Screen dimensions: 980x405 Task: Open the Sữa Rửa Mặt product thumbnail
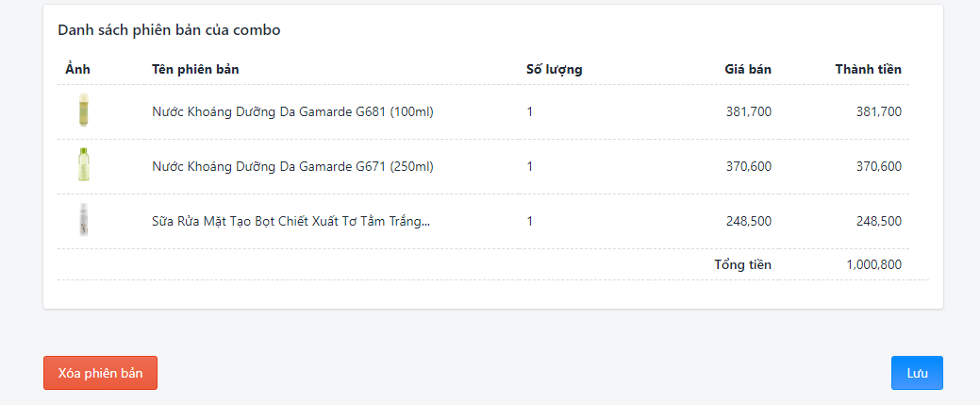[84, 220]
